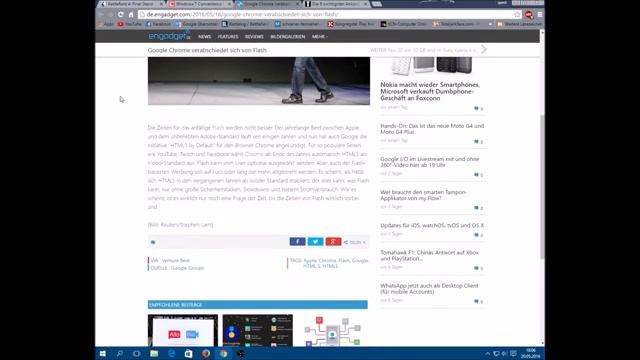Open the Google Übersetzer bookmark

(x=197, y=24)
